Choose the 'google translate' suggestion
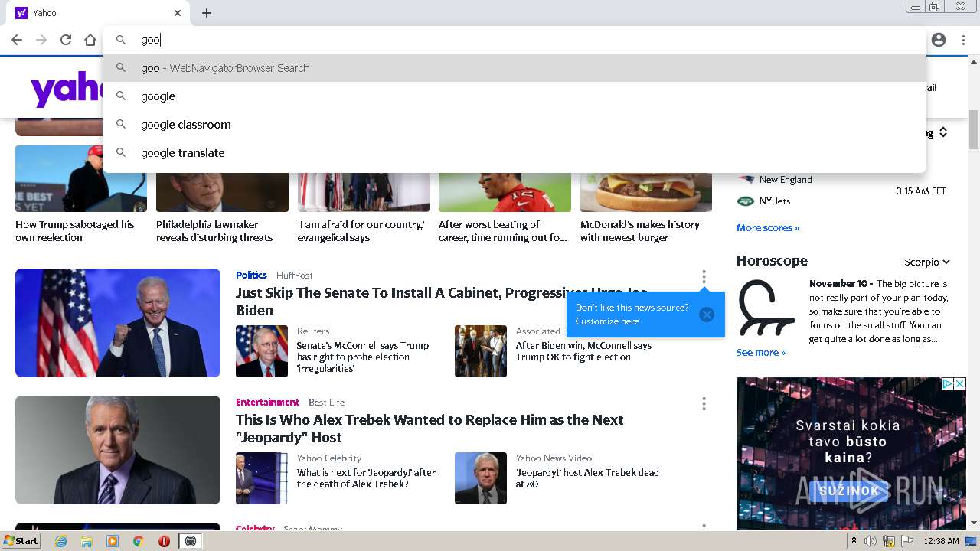The height and width of the screenshot is (551, 980). [x=514, y=152]
